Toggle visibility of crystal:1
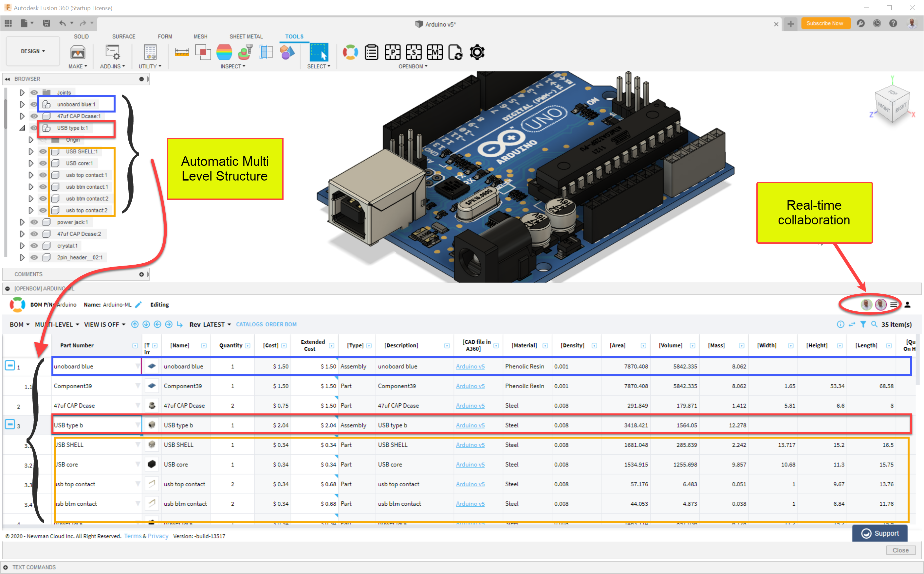This screenshot has width=924, height=574. [x=34, y=246]
